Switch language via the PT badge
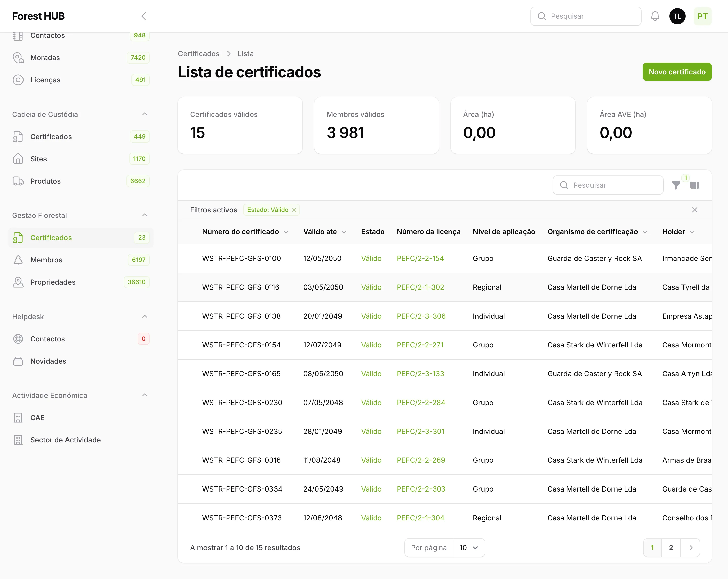 click(x=703, y=16)
